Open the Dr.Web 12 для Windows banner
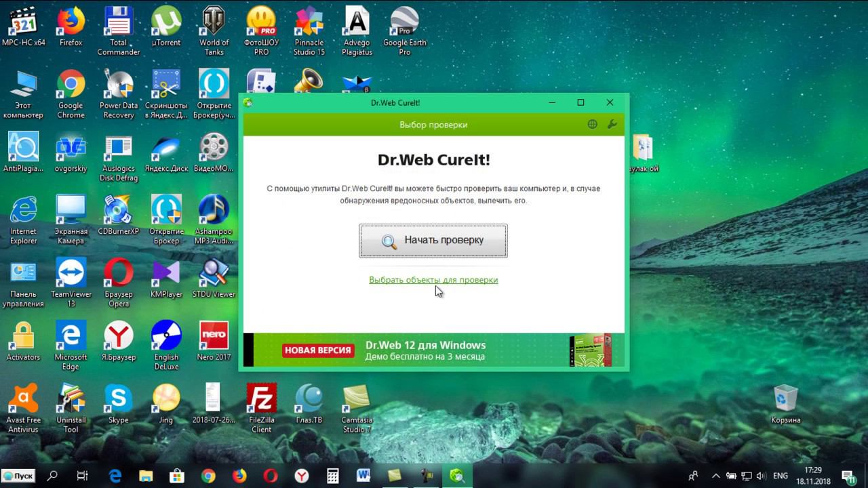 point(433,350)
